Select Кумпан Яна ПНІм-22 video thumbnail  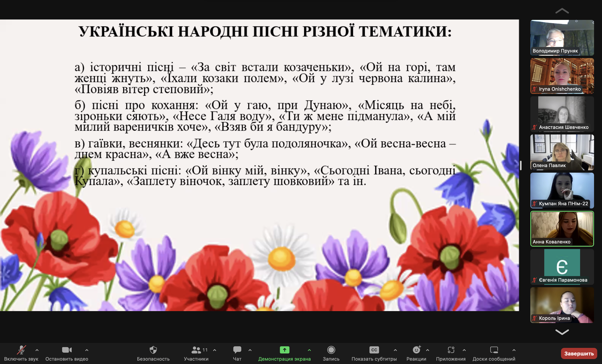pyautogui.click(x=562, y=190)
